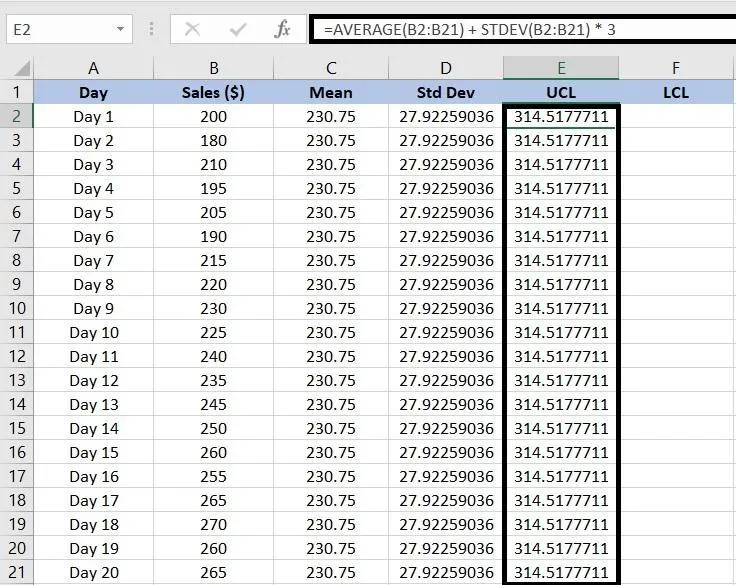Image resolution: width=736 pixels, height=585 pixels.
Task: Select the UCL cell in Day 1 row
Action: 561,116
